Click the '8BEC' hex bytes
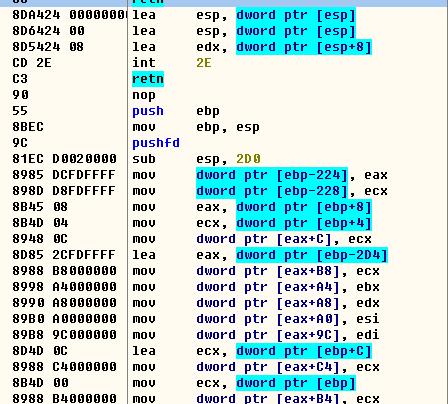448x404 pixels. coord(28,127)
